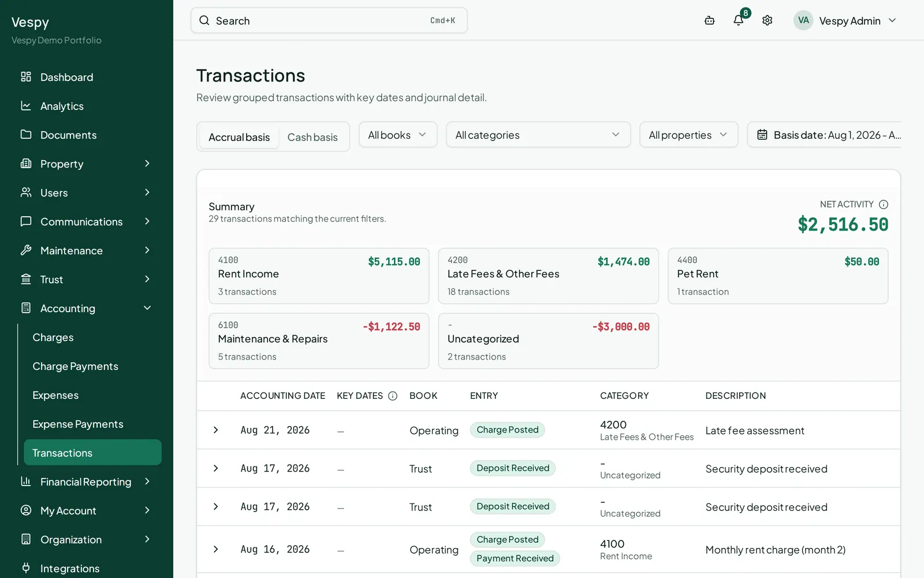Viewport: 924px width, 578px height.
Task: Click the Organization building icon
Action: [x=26, y=539]
